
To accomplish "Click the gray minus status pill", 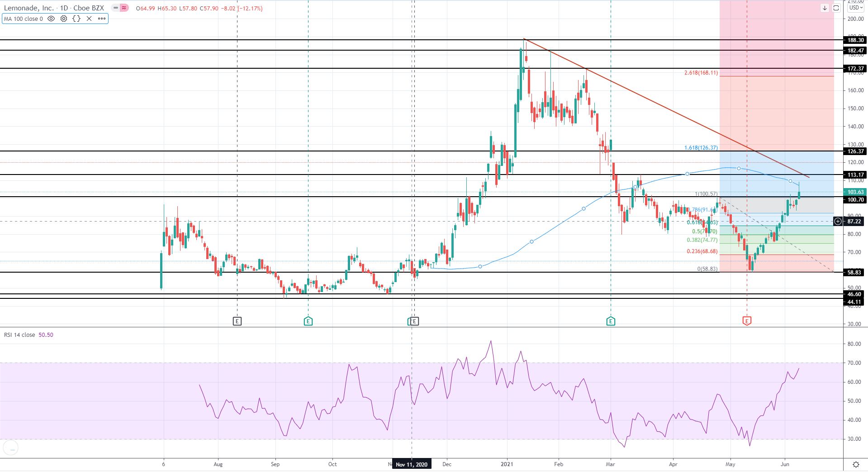I will click(x=115, y=8).
